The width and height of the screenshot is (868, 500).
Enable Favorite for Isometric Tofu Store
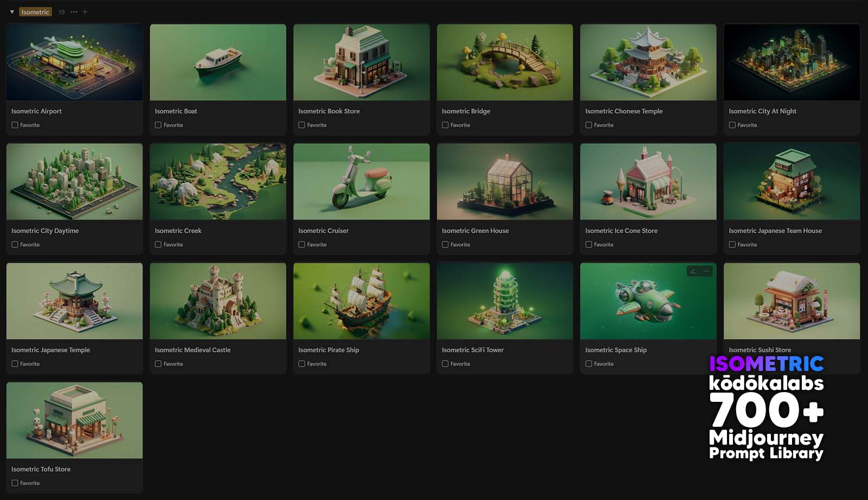pyautogui.click(x=15, y=483)
